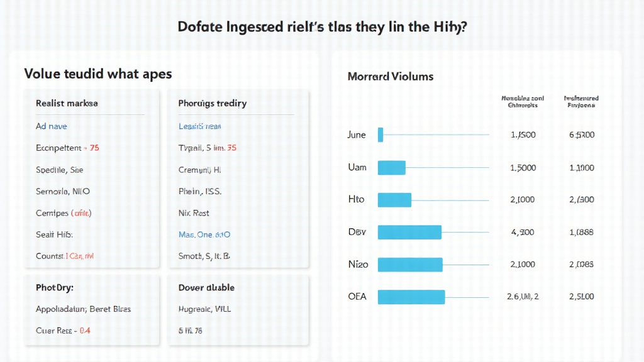Open the "Leaitis reas" link

tap(199, 126)
